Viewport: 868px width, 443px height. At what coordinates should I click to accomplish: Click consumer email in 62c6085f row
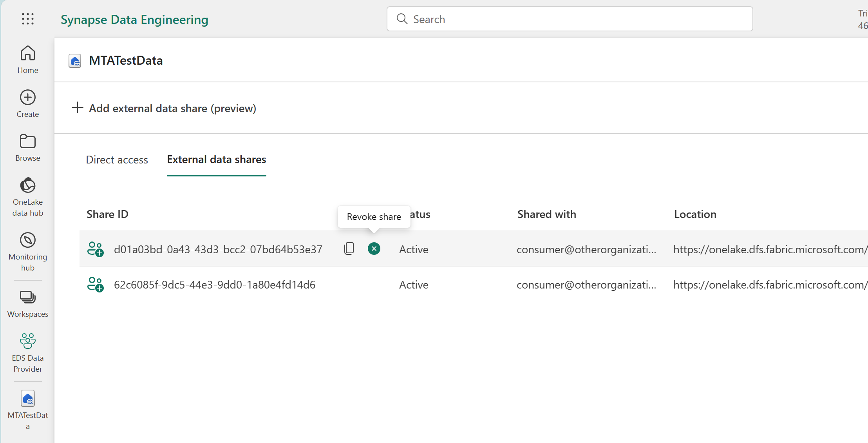(x=586, y=285)
